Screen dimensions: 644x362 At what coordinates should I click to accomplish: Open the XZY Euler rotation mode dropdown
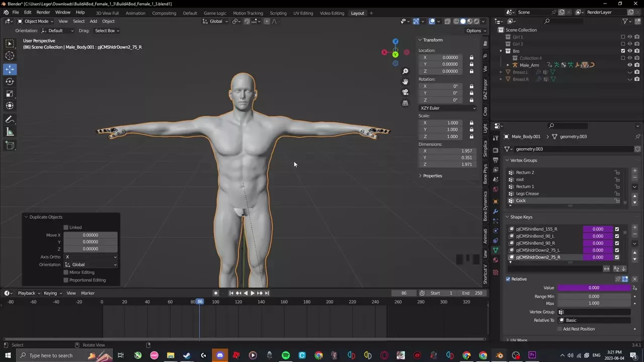[447, 108]
